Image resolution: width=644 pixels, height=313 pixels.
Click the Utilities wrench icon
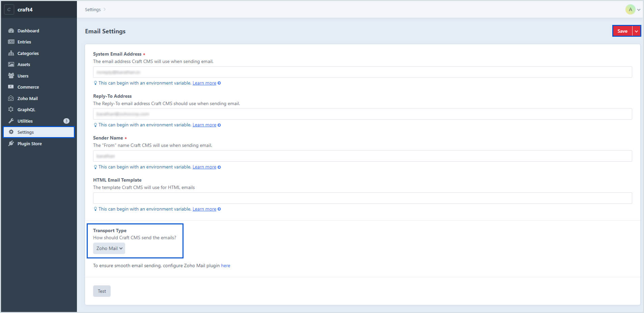(x=11, y=121)
